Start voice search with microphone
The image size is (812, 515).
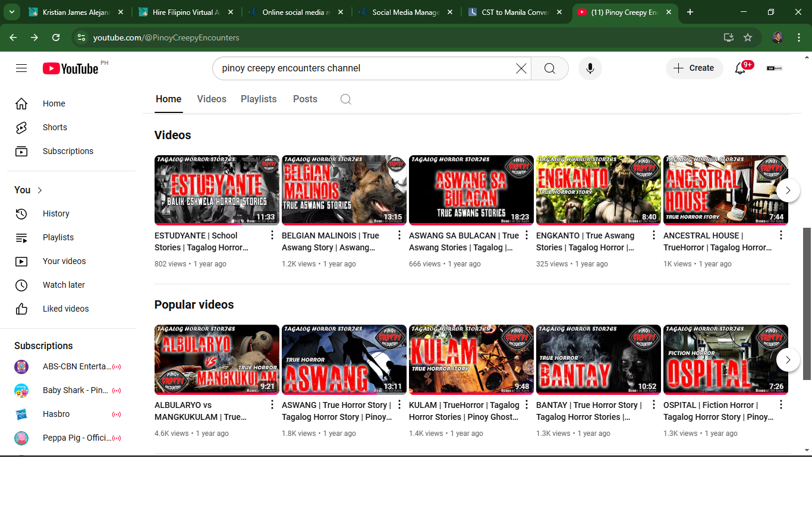tap(590, 68)
